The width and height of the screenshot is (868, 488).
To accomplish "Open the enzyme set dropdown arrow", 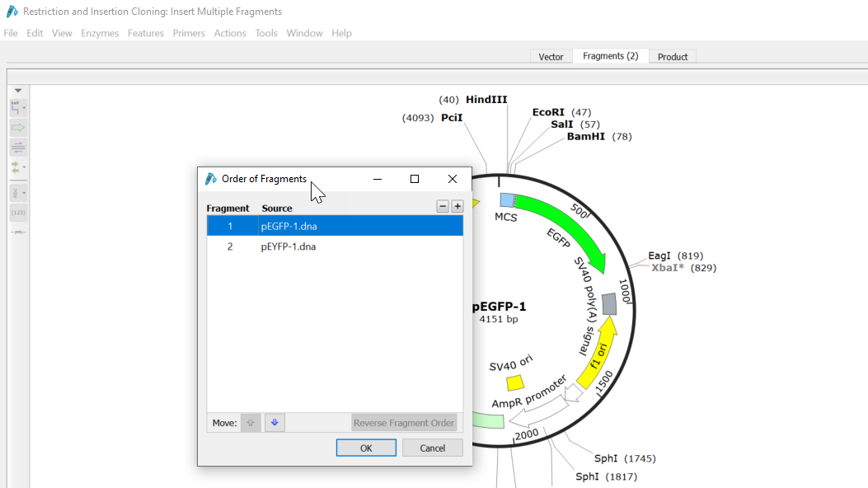I will click(x=24, y=107).
